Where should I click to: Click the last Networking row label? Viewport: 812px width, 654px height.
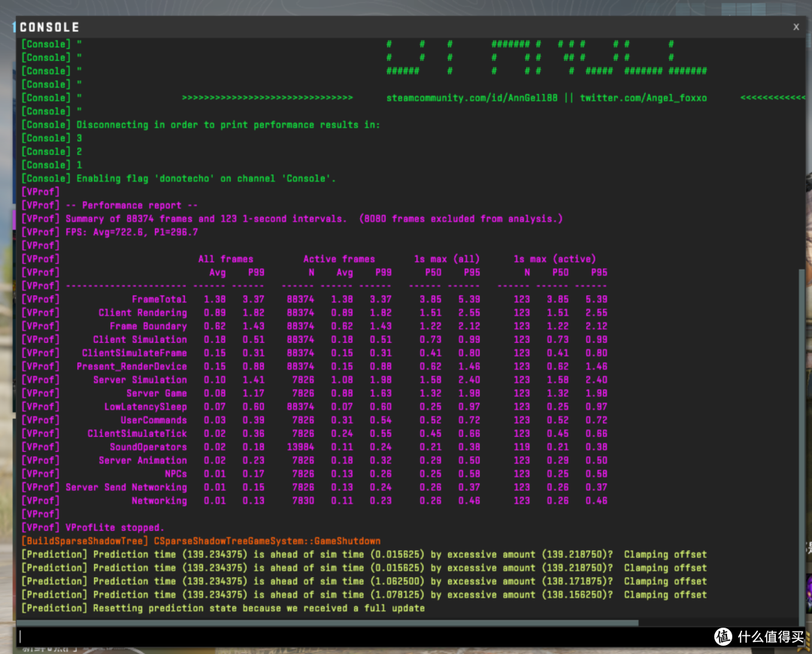click(x=159, y=501)
